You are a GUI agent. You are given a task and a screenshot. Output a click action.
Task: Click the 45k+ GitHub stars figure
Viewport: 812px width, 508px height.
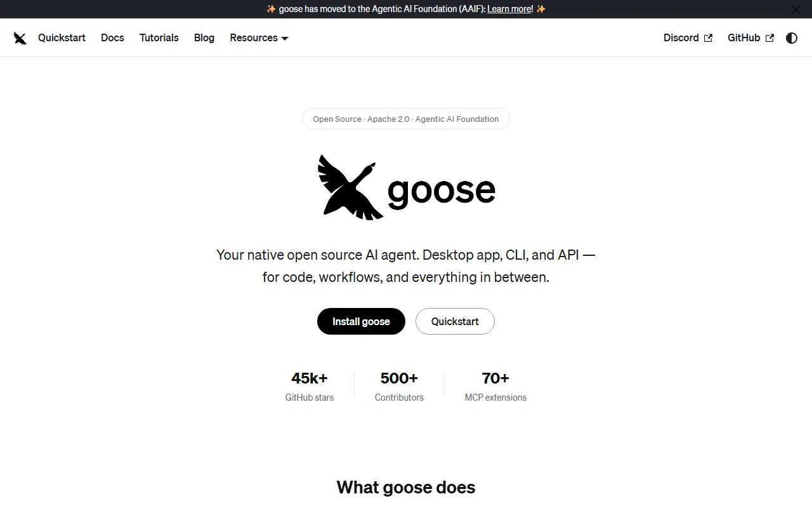(310, 386)
